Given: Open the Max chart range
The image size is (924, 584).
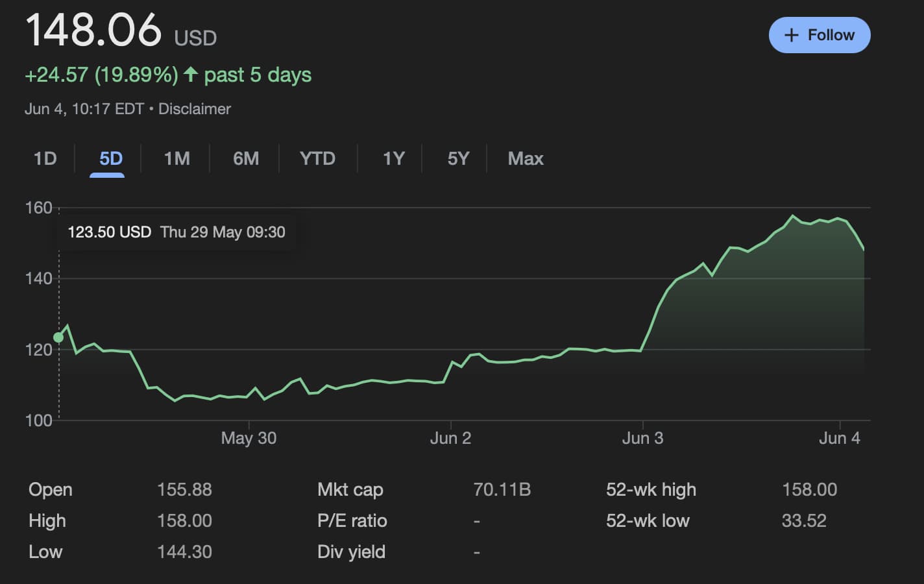Looking at the screenshot, I should click(x=526, y=158).
